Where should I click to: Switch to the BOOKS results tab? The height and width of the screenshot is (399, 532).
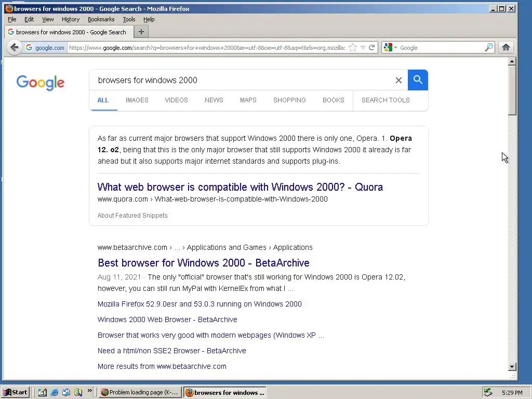point(333,100)
